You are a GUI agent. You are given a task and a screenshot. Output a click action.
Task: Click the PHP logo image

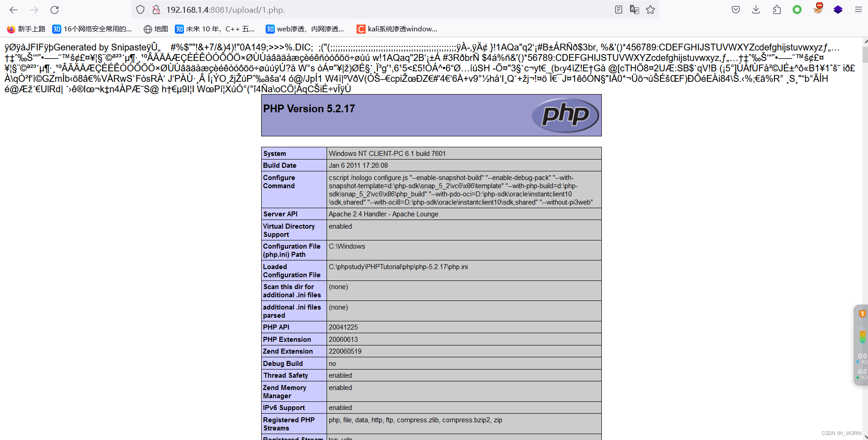click(565, 115)
